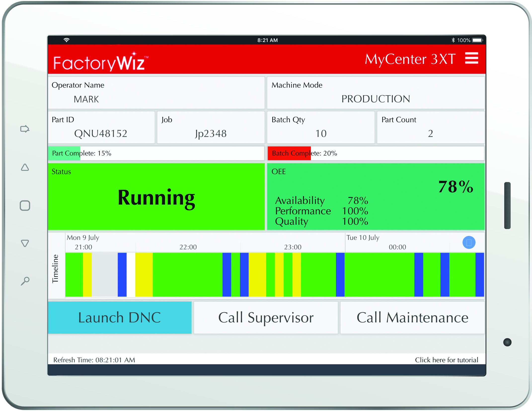Open the hamburger menu icon
Image resolution: width=532 pixels, height=411 pixels.
click(x=471, y=58)
